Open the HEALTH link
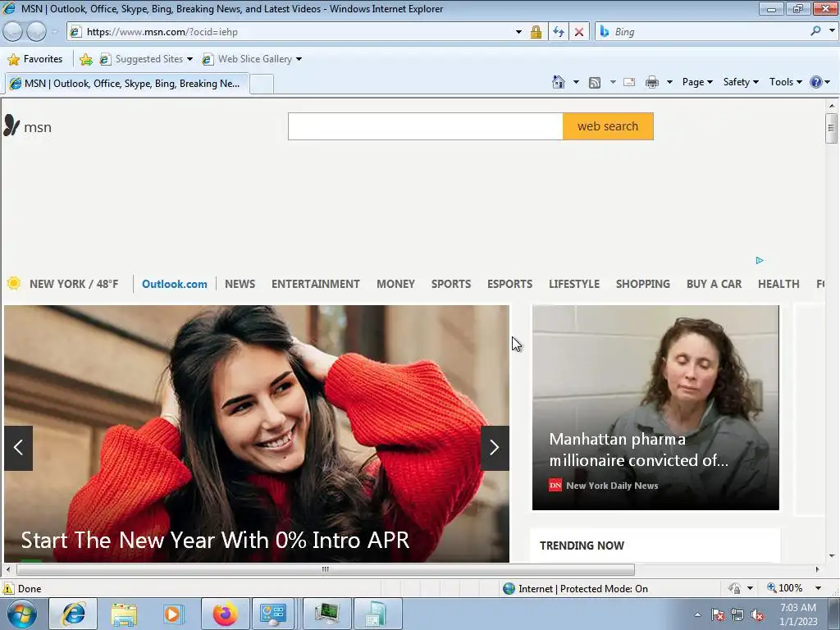The image size is (840, 630). coord(778,284)
